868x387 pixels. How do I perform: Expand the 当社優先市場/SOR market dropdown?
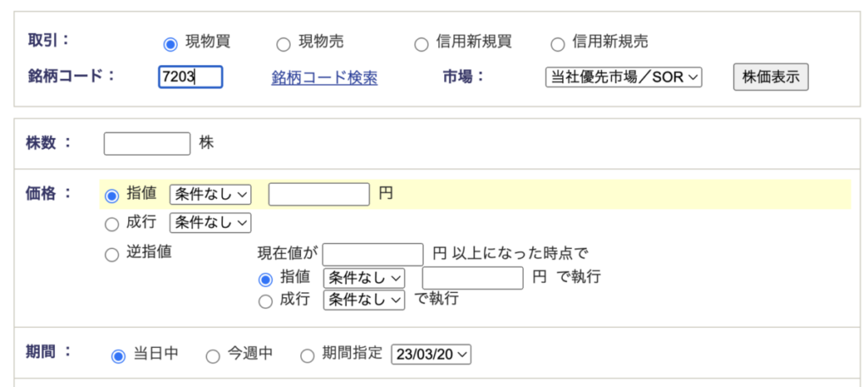click(623, 77)
